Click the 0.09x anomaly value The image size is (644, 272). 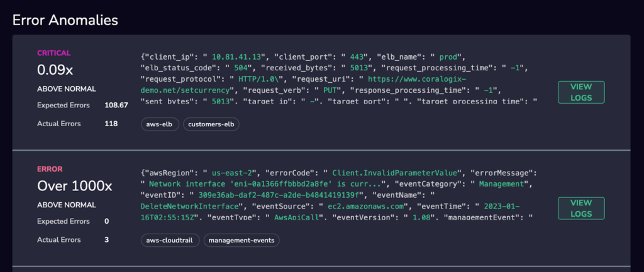tap(55, 70)
